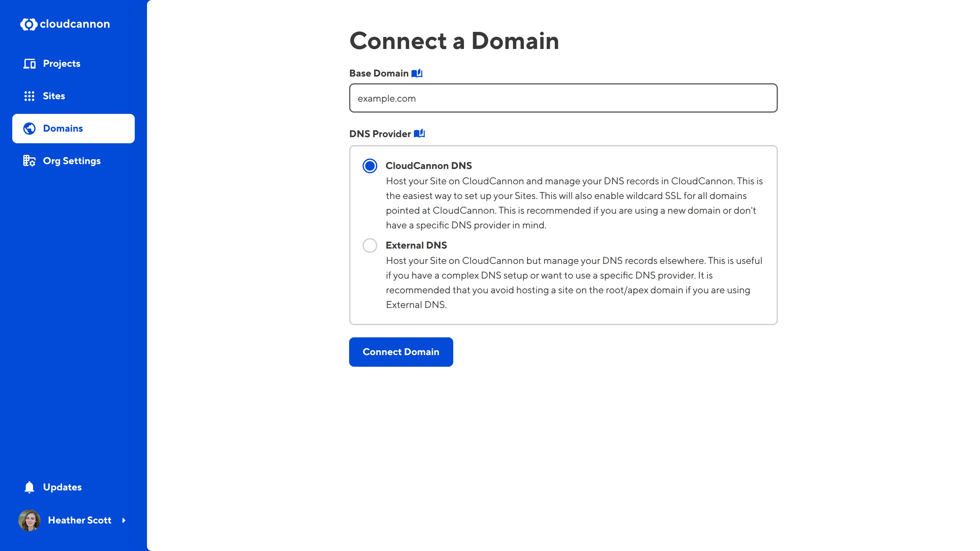Choose the External DNS option
Viewport: 980px width, 551px height.
pos(370,246)
